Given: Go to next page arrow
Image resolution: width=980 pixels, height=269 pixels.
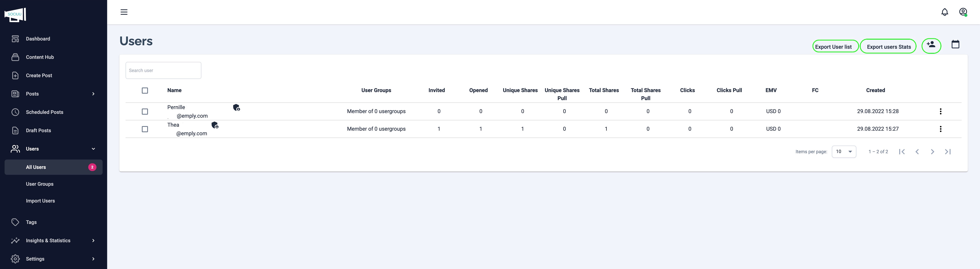Looking at the screenshot, I should pyautogui.click(x=932, y=152).
